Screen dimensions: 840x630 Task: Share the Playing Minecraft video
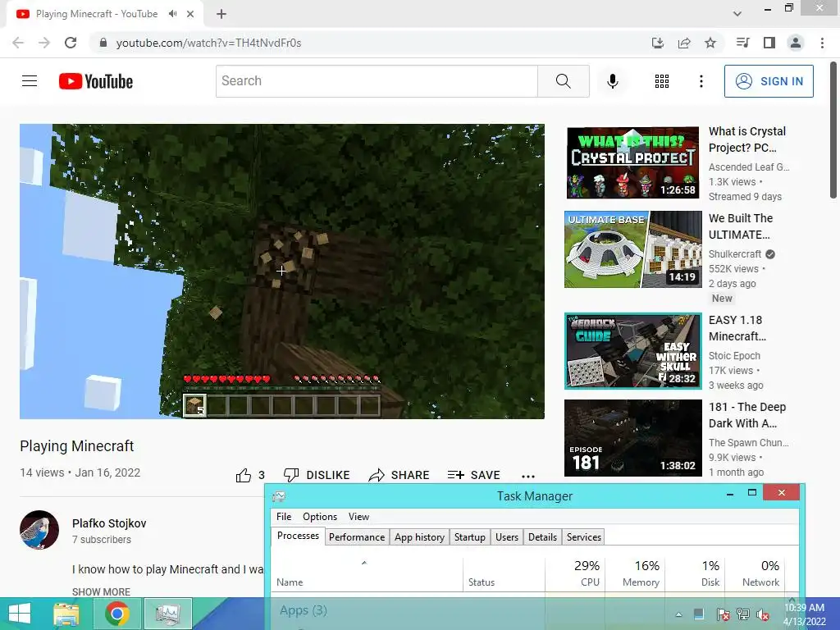click(x=399, y=475)
